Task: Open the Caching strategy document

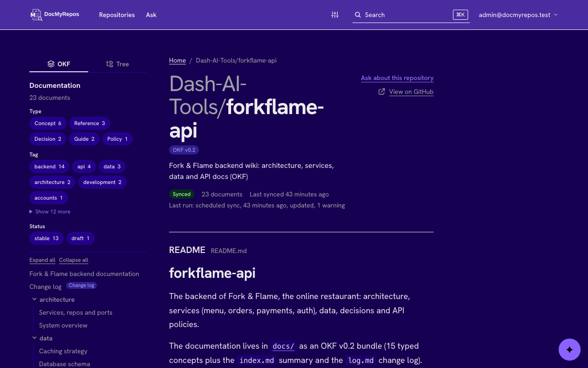Action: tap(63, 351)
